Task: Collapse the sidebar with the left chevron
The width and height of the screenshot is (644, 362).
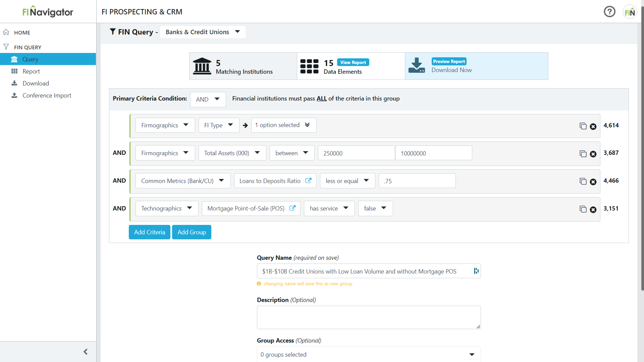Action: [86, 352]
